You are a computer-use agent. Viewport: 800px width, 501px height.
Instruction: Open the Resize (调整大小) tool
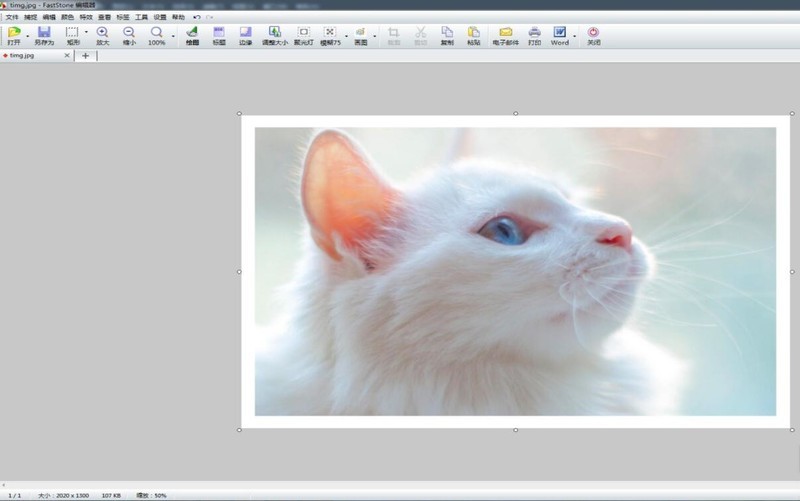click(274, 33)
